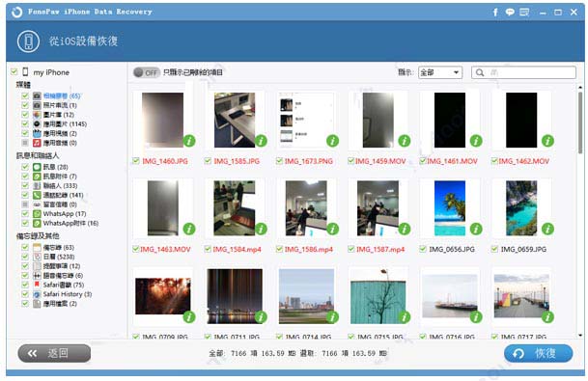Image resolution: width=588 pixels, height=381 pixels.
Task: Uncheck app documents (2) checkbox
Action: tap(25, 304)
